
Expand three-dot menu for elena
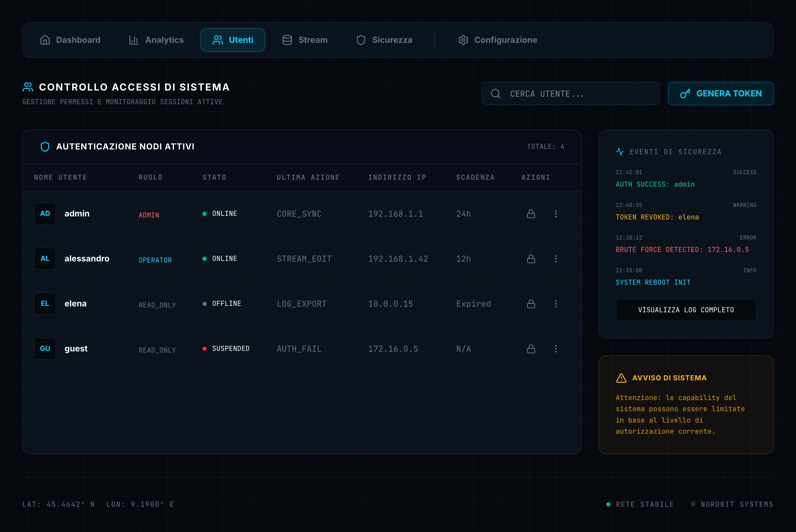click(556, 304)
